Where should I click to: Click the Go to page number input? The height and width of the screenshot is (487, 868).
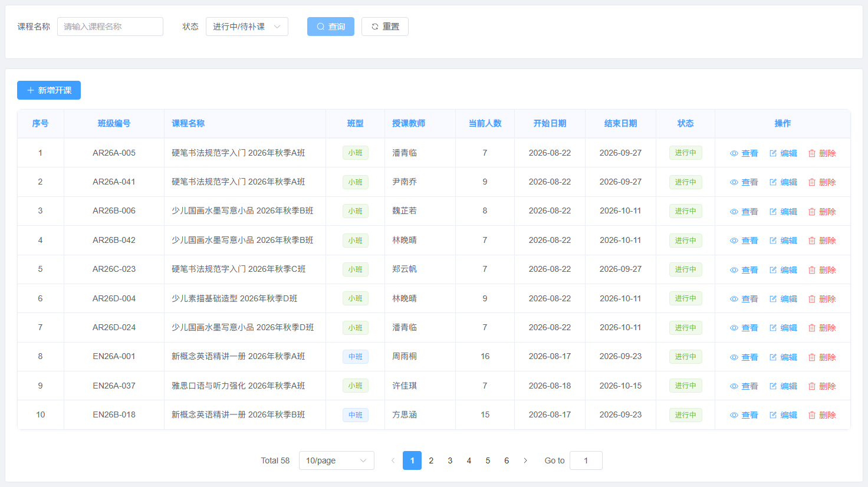point(586,460)
